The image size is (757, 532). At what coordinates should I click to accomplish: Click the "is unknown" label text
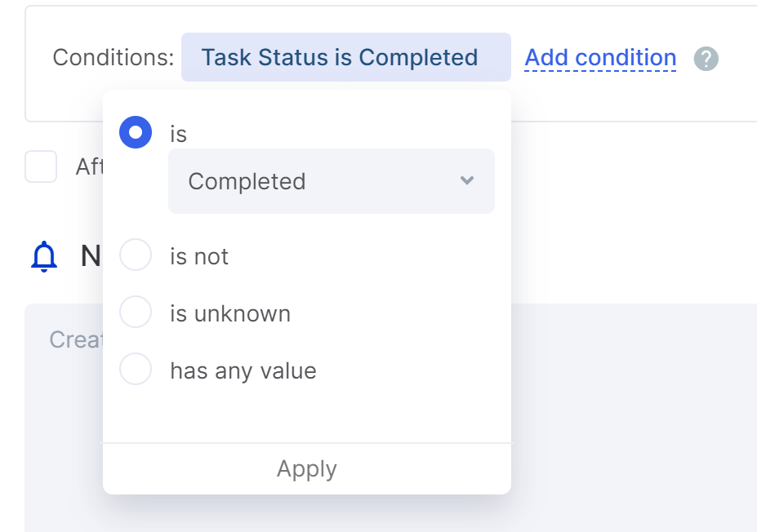[x=230, y=313]
